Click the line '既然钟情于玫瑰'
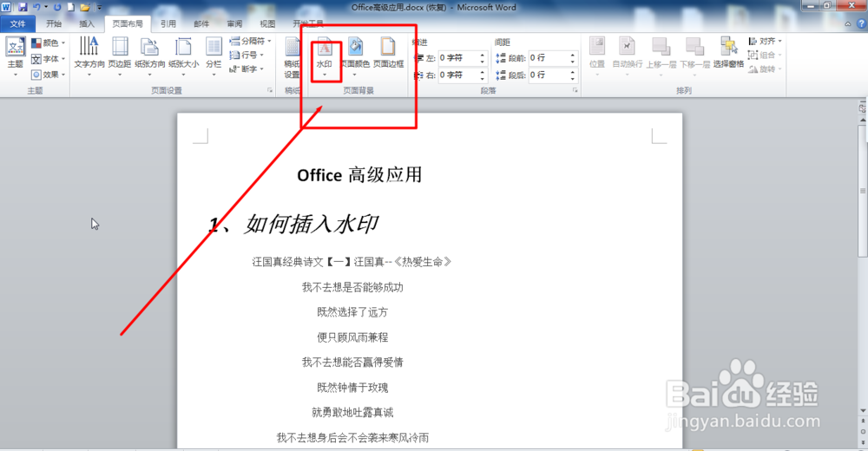 352,388
